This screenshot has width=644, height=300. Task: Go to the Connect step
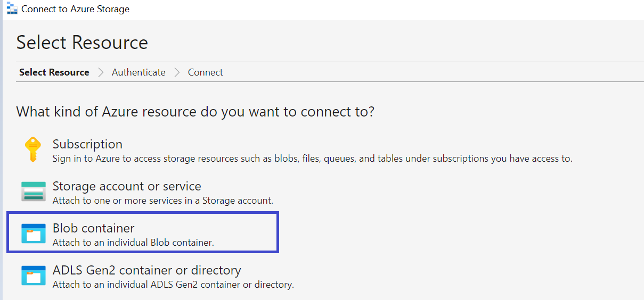(205, 72)
